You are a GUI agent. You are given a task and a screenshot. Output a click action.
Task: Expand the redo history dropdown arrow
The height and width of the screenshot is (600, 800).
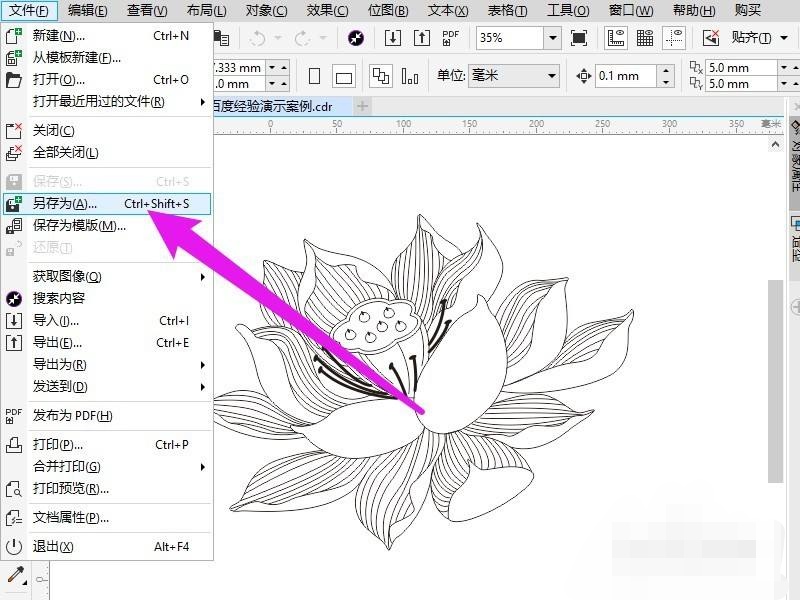coord(322,38)
